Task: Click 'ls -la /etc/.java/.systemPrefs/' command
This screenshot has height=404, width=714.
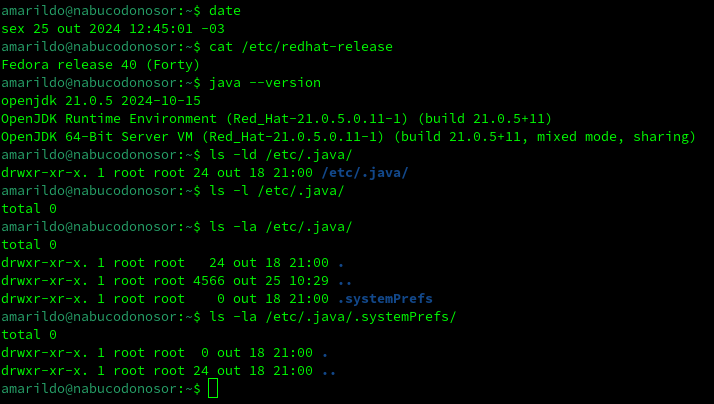Action: pos(332,317)
